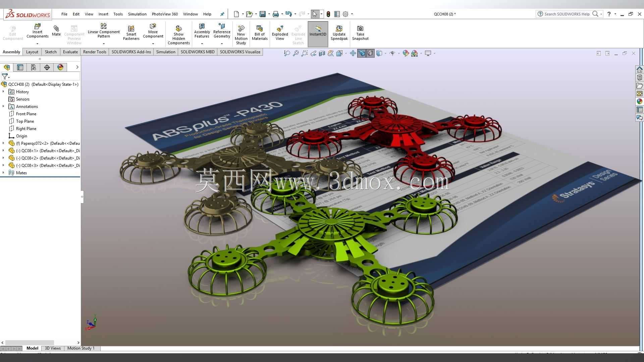Click the Save floppy disk icon

[x=263, y=14]
